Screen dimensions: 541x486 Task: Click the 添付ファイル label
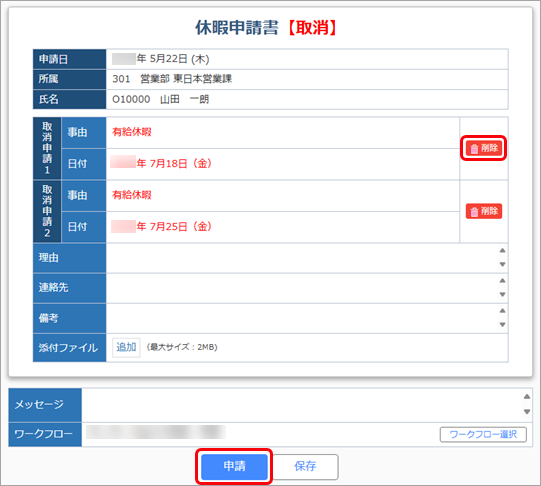(68, 348)
